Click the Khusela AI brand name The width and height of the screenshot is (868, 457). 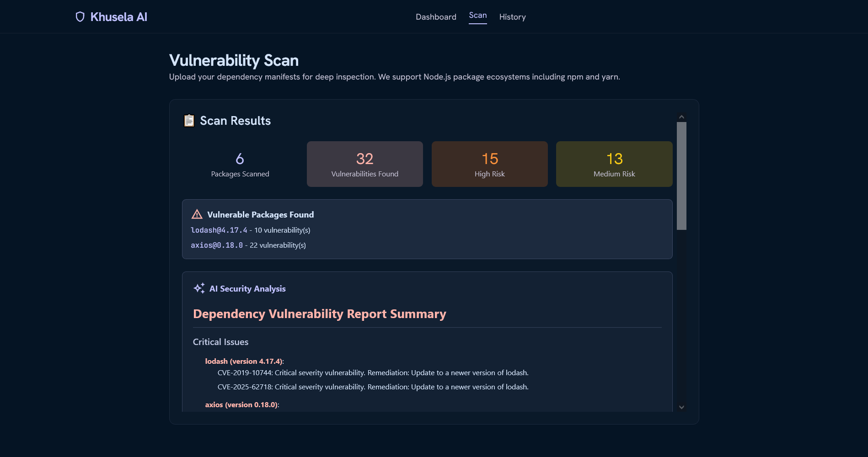point(119,17)
